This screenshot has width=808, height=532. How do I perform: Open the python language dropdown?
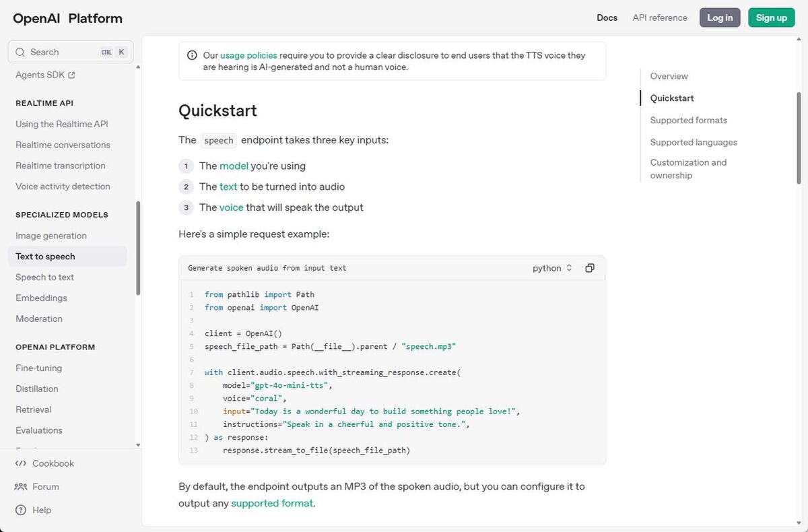click(552, 268)
